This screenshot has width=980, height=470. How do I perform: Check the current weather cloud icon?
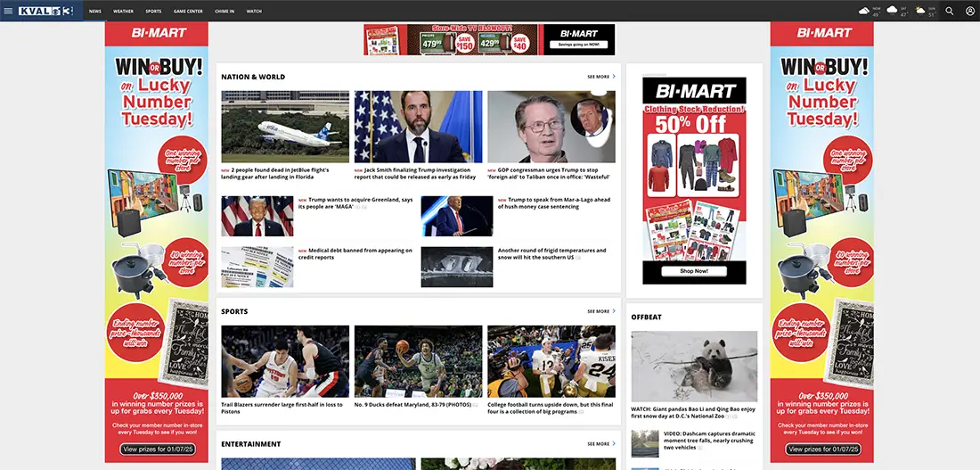[864, 11]
